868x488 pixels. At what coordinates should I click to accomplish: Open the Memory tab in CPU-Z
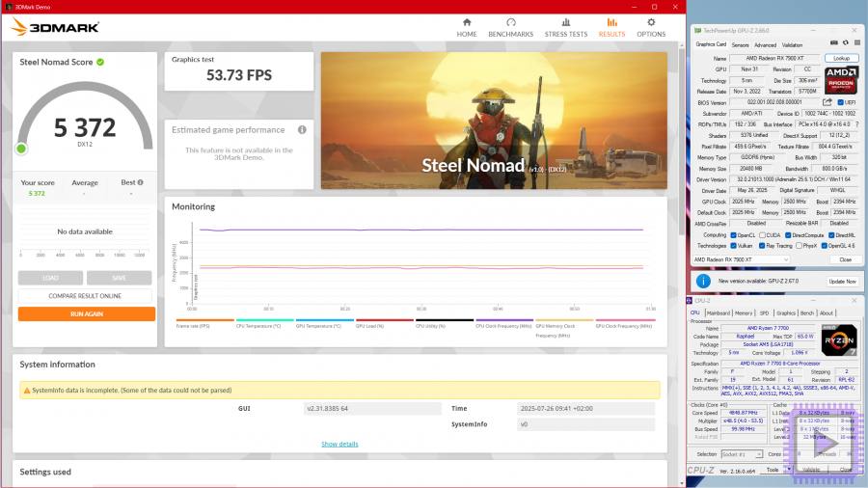point(744,313)
